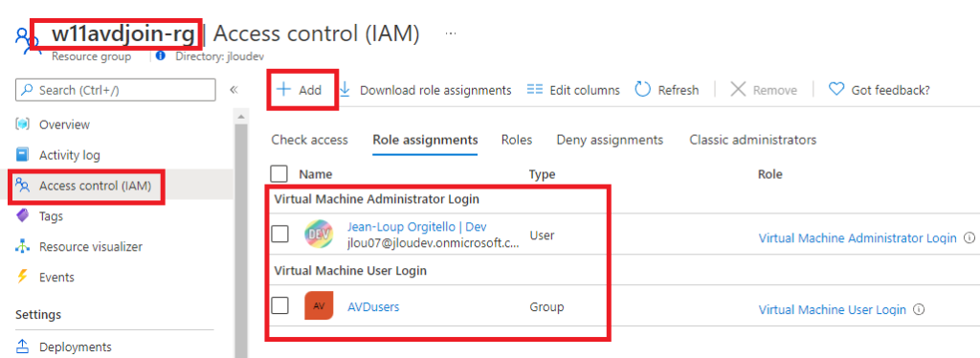Image resolution: width=980 pixels, height=358 pixels.
Task: Click the Type column header
Action: 542,174
